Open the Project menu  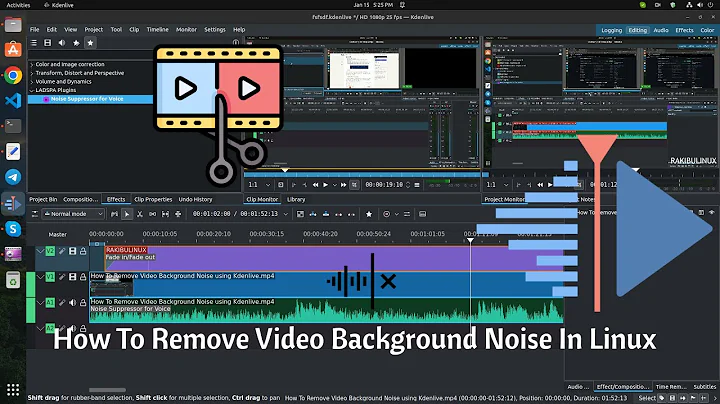94,29
